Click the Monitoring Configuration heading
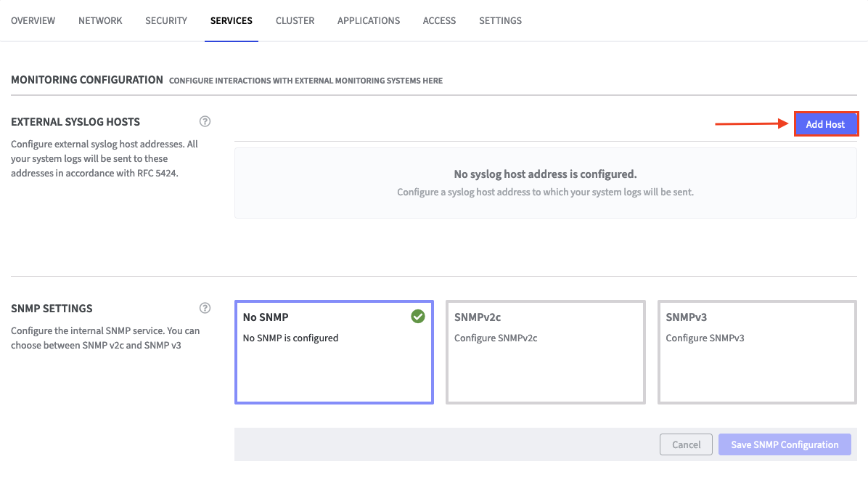 pyautogui.click(x=87, y=80)
